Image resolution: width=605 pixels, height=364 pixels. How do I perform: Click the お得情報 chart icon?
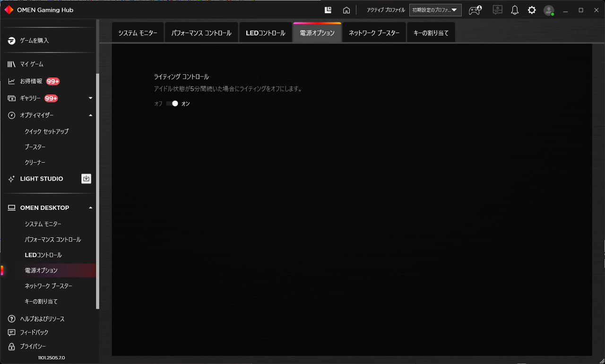pos(12,81)
